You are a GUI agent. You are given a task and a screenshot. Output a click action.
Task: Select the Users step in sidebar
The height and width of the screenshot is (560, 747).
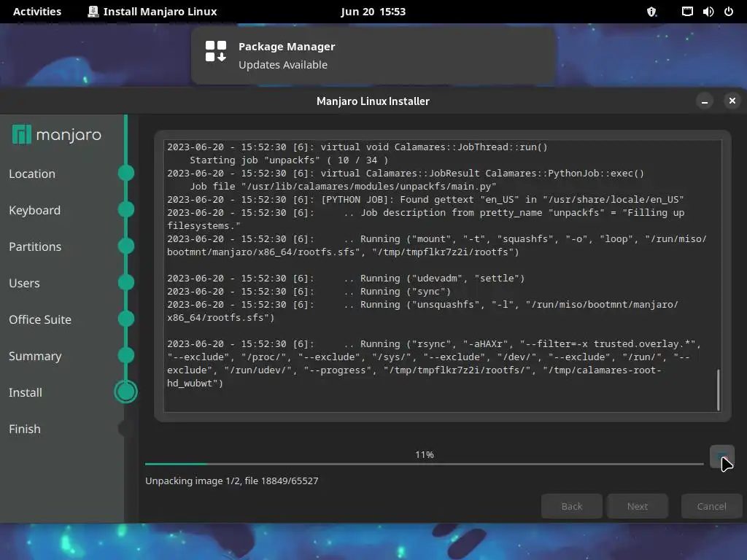point(24,283)
